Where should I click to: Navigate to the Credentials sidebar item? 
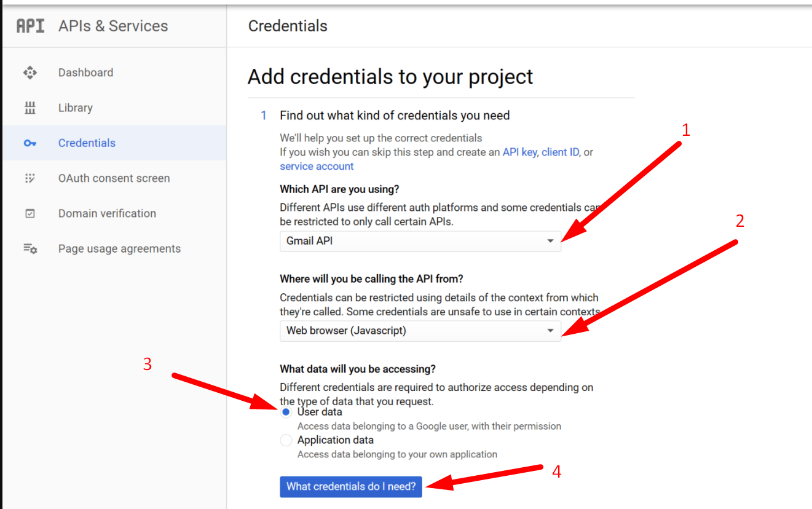pyautogui.click(x=87, y=143)
